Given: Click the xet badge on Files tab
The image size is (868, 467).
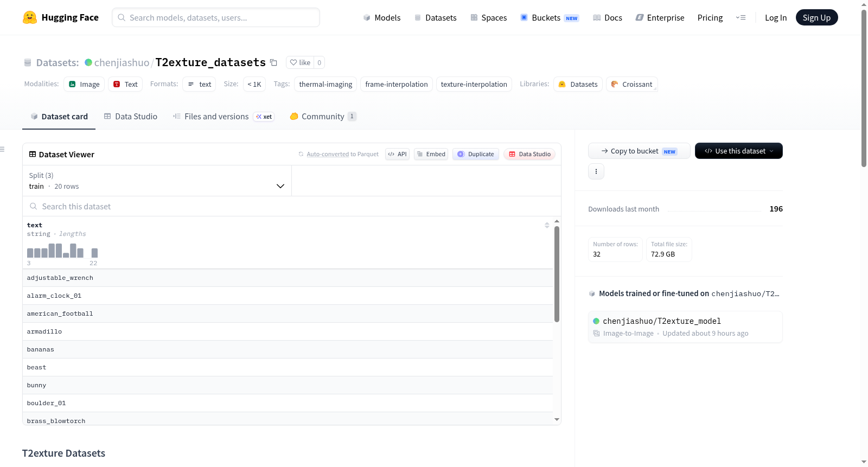Looking at the screenshot, I should pos(264,117).
